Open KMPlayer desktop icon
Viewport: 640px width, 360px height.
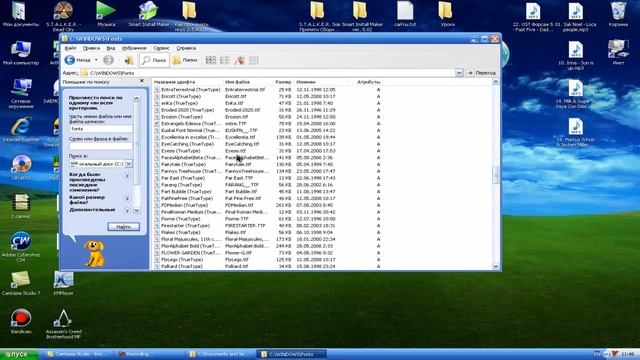point(64,283)
